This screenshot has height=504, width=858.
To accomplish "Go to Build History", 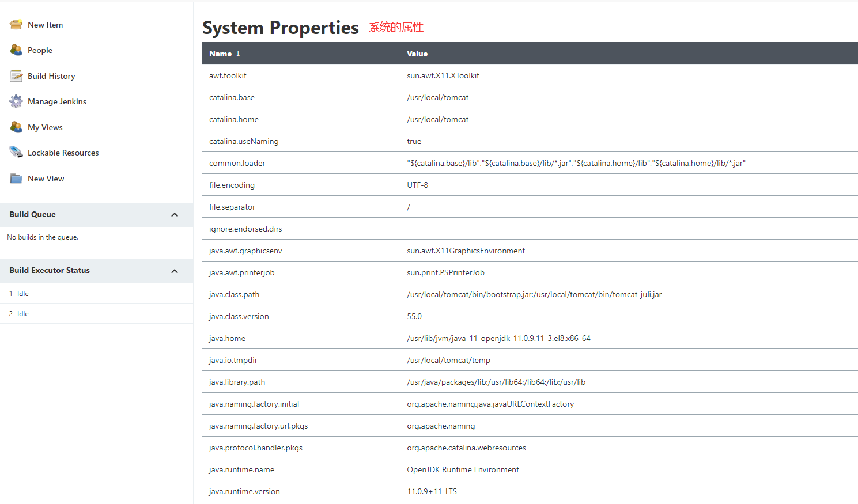I will coord(51,76).
